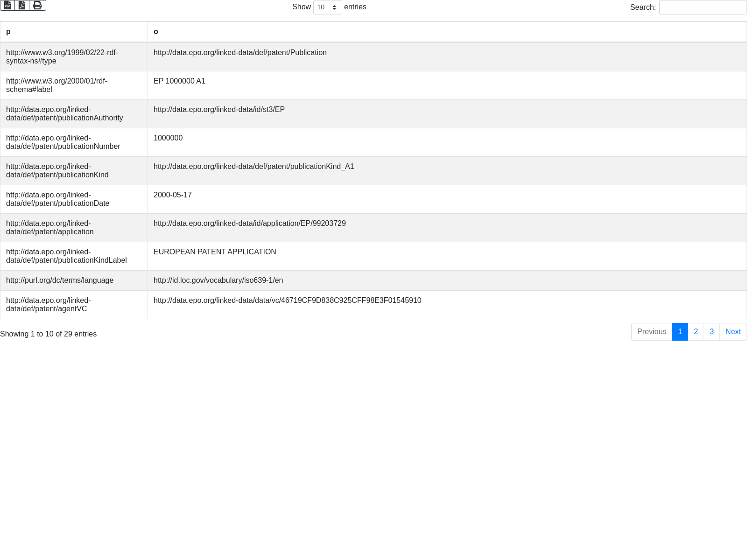This screenshot has width=747, height=560.
Task: Click the agentVC data/vc hash value
Action: [287, 301]
